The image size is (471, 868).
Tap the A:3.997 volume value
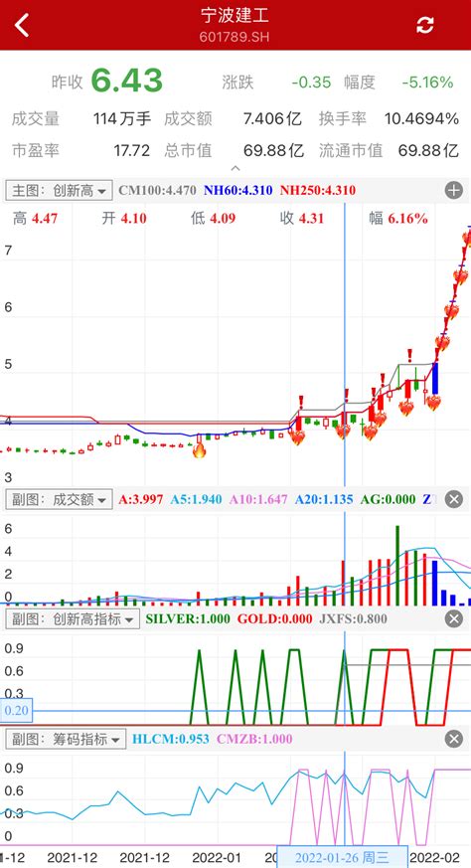pos(140,500)
